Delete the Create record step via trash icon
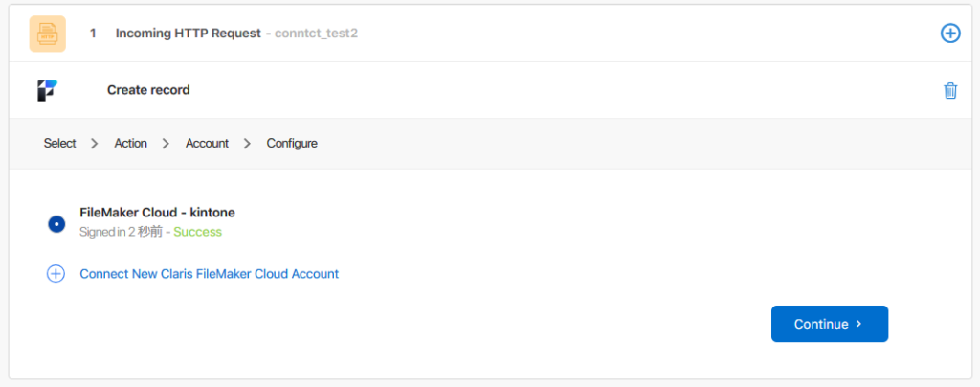This screenshot has height=387, width=980. (x=950, y=90)
